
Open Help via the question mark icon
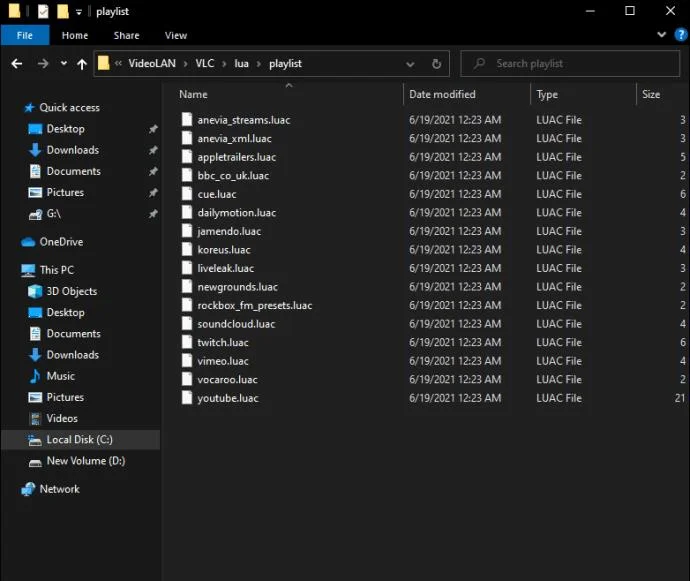(x=680, y=35)
